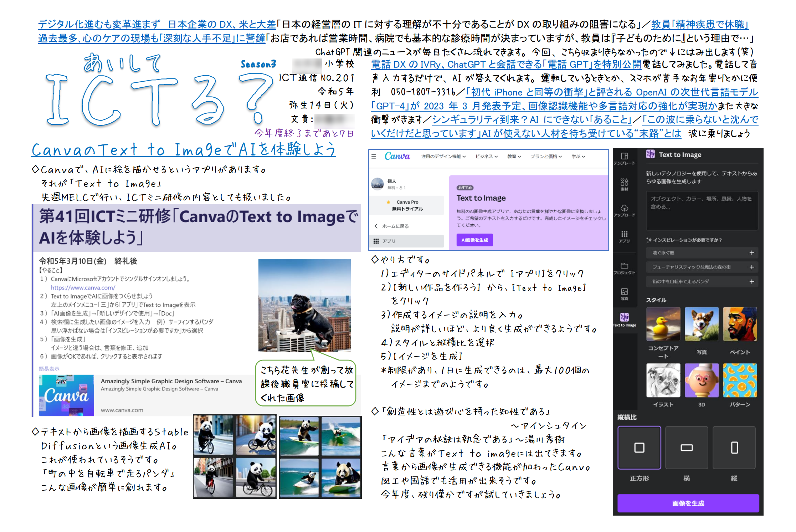
Task: Expand the 注目のデザイン機能 dropdown
Action: tap(443, 157)
